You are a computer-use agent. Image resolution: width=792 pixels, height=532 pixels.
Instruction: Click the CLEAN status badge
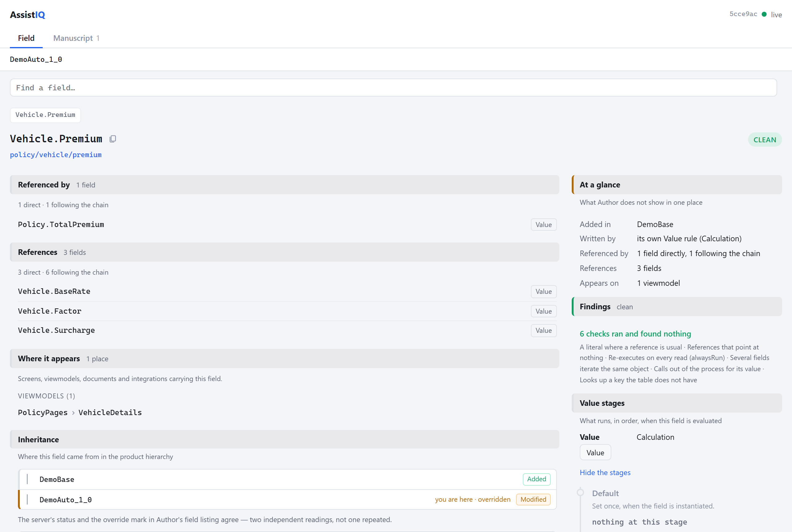764,140
